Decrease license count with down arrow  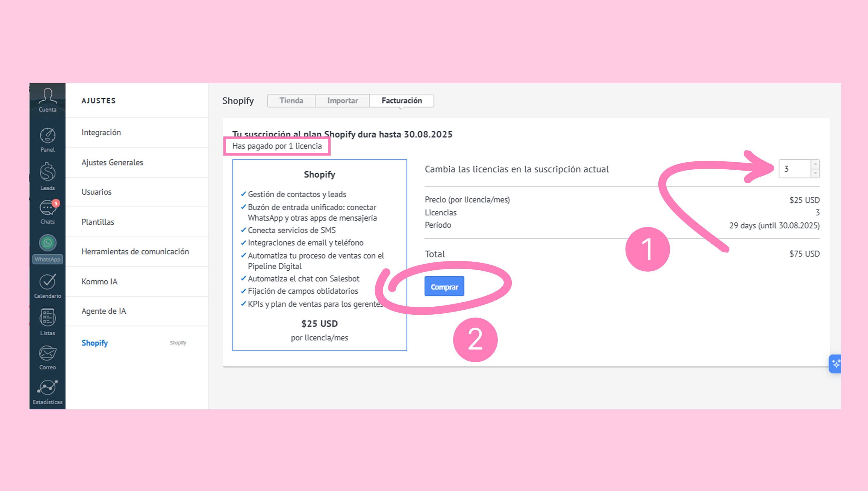click(x=815, y=173)
